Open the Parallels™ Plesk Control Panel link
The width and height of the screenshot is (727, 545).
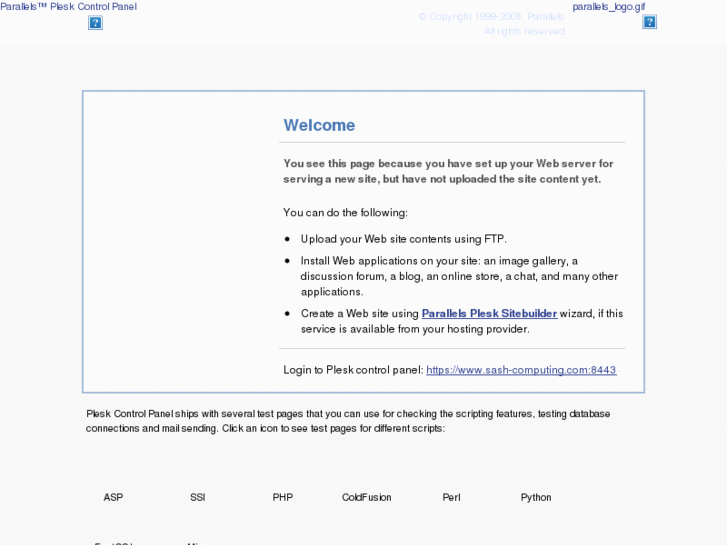tap(69, 6)
